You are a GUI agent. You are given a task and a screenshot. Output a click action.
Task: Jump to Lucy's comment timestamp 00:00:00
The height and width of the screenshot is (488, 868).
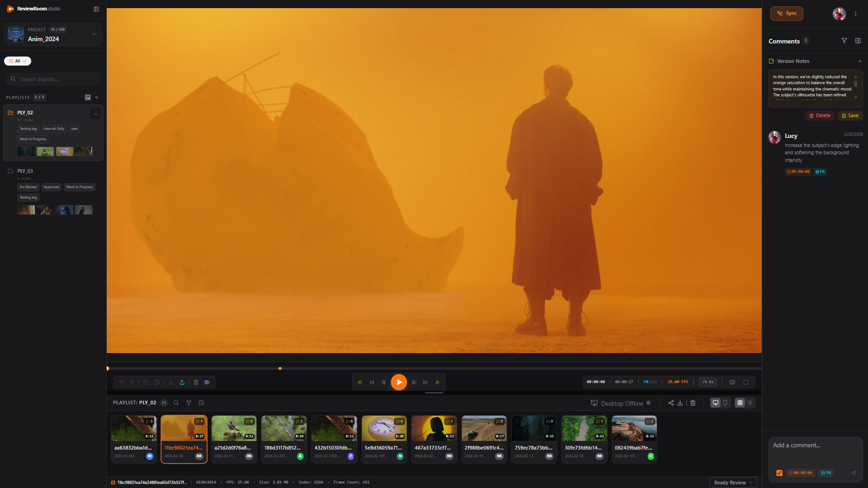[x=798, y=172]
